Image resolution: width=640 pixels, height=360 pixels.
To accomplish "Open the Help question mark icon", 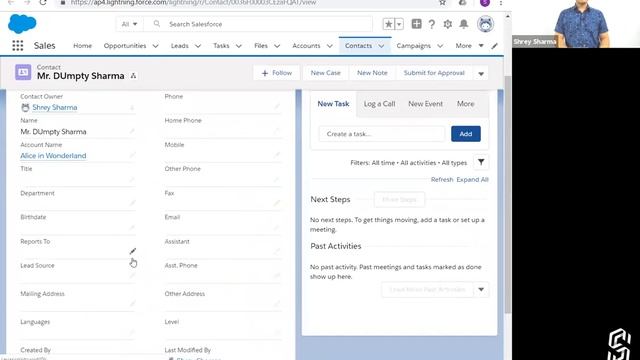I will [x=432, y=24].
